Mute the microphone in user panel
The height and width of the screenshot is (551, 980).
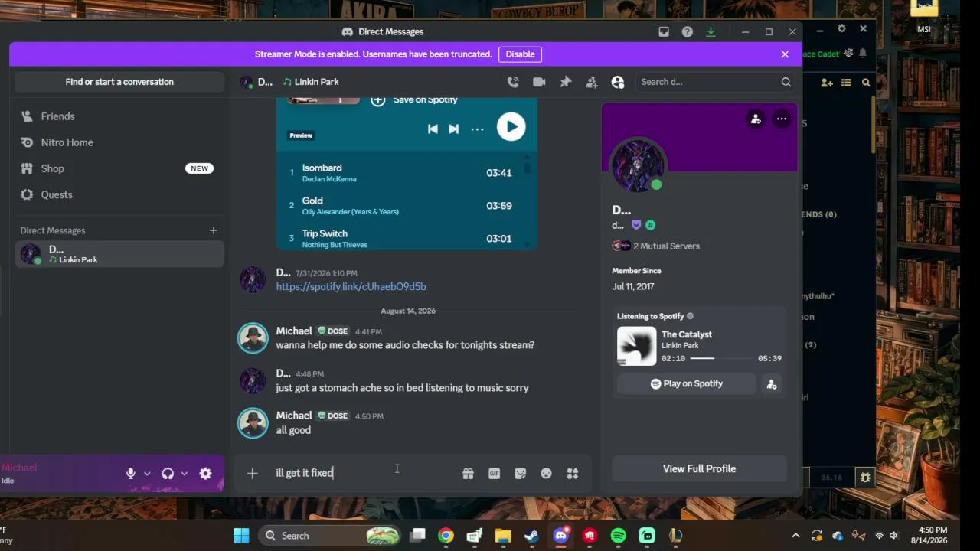[x=131, y=474]
